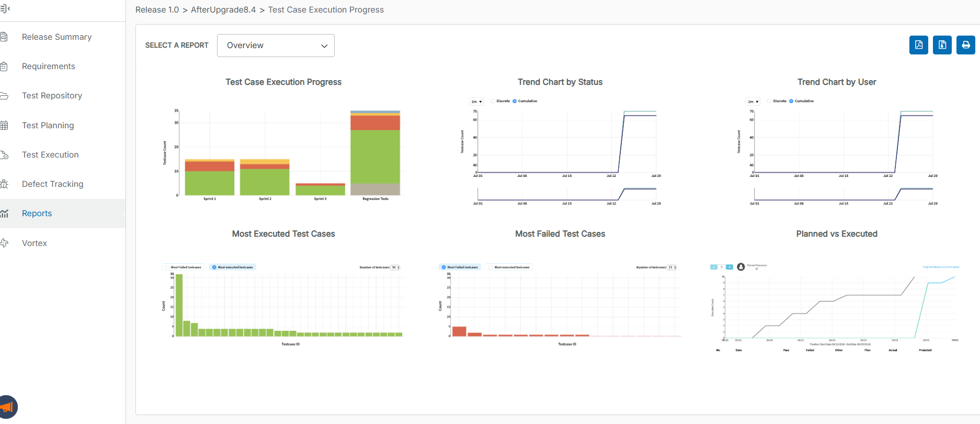Open 1m range dropdown in Trend Chart by User
The height and width of the screenshot is (424, 980).
pos(753,102)
